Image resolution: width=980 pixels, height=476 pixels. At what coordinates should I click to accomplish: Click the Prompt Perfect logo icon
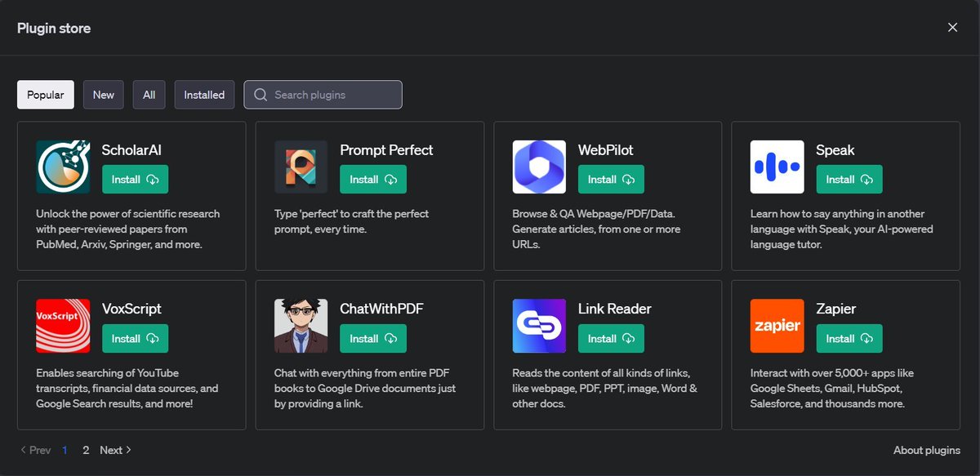(301, 167)
